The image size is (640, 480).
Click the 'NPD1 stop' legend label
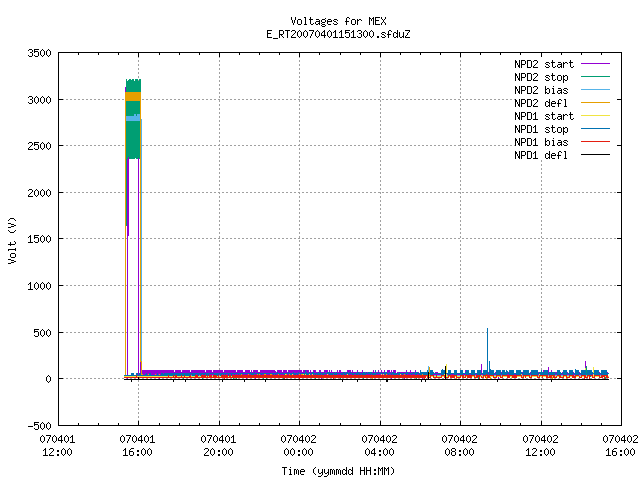point(541,129)
